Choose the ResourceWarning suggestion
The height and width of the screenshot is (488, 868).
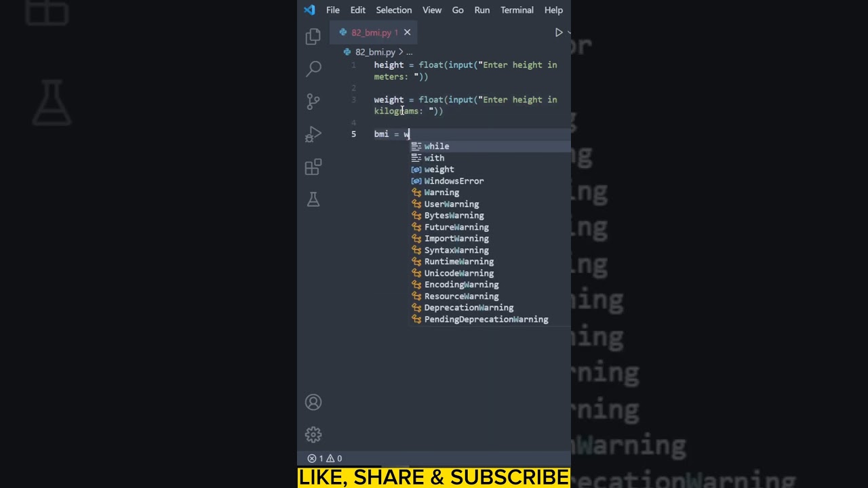click(x=490, y=296)
